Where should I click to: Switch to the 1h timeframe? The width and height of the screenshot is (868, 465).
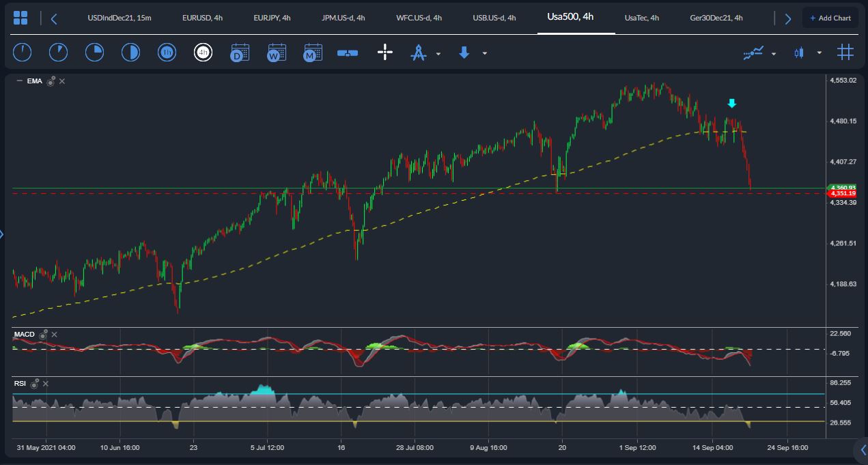[x=167, y=53]
